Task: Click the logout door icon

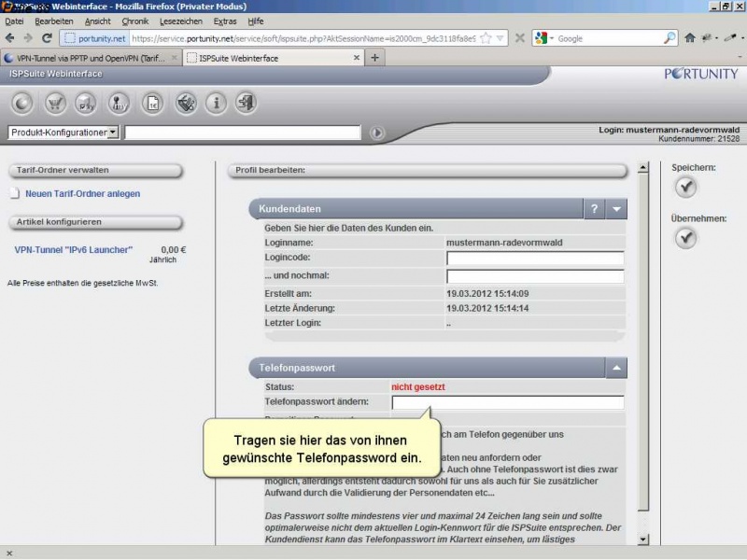Action: point(247,104)
